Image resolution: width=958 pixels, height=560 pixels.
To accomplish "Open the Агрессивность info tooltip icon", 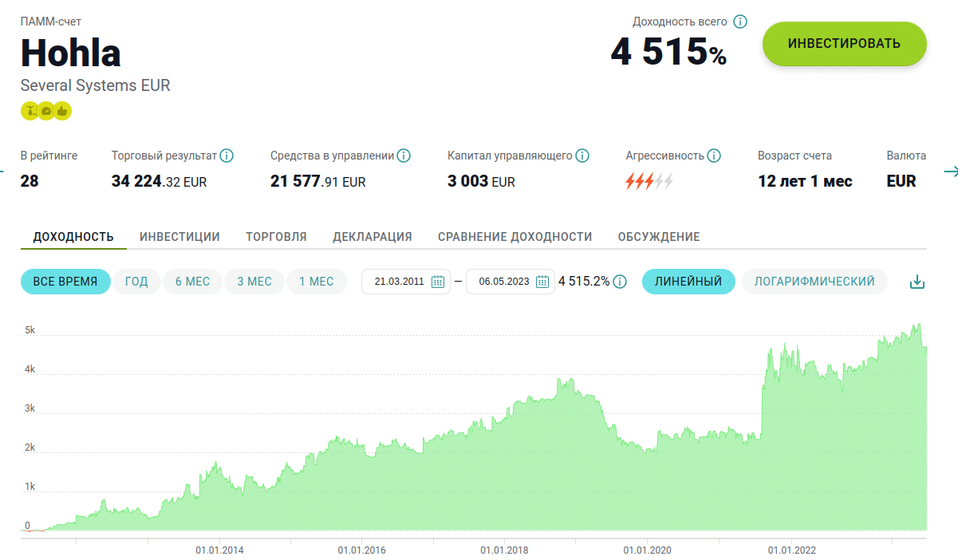I will coord(714,156).
